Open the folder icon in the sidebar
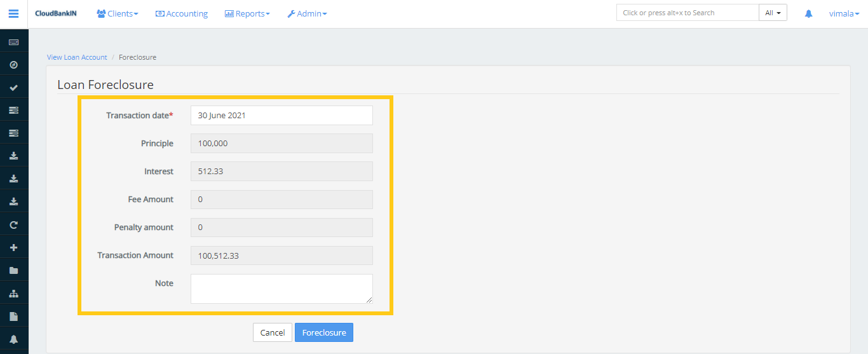This screenshot has height=354, width=868. pyautogui.click(x=13, y=271)
